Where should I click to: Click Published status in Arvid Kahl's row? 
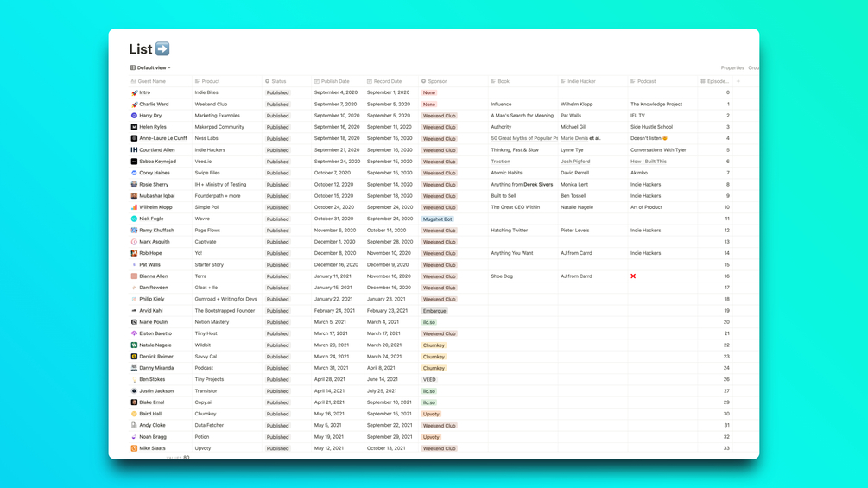[277, 311]
